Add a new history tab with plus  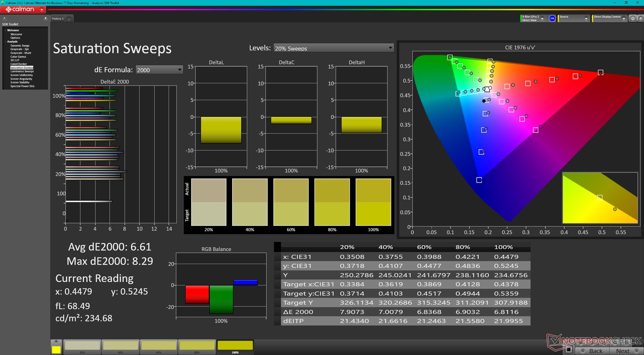[69, 19]
